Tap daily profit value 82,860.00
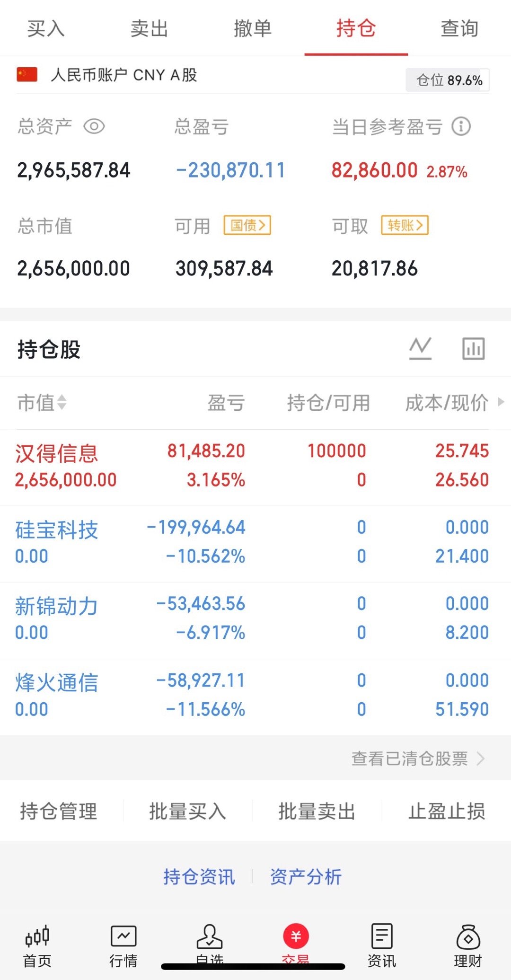Image resolution: width=511 pixels, height=980 pixels. point(374,170)
